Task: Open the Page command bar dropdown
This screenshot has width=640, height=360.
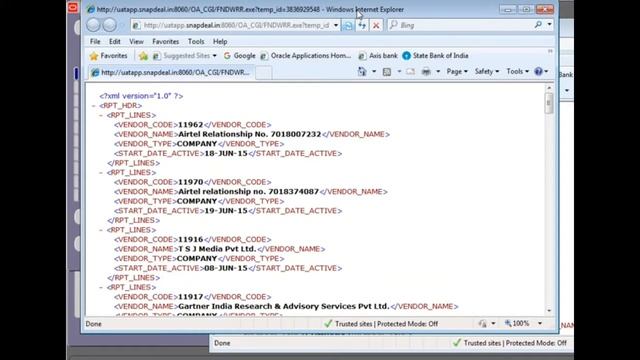Action: pos(457,71)
